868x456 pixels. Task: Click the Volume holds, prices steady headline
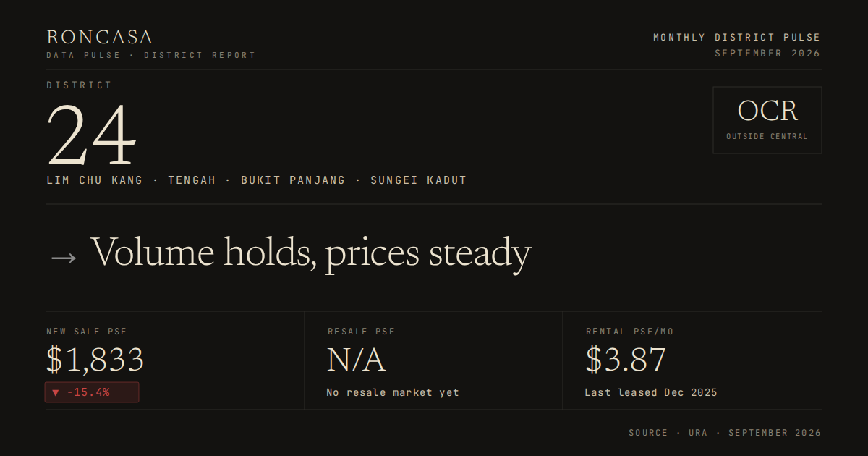pyautogui.click(x=311, y=253)
